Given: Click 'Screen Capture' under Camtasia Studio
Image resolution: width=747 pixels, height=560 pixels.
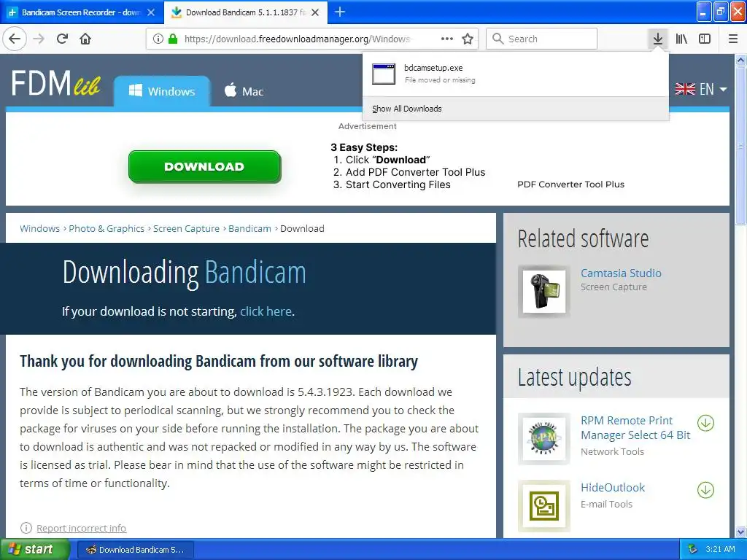Looking at the screenshot, I should [x=614, y=287].
